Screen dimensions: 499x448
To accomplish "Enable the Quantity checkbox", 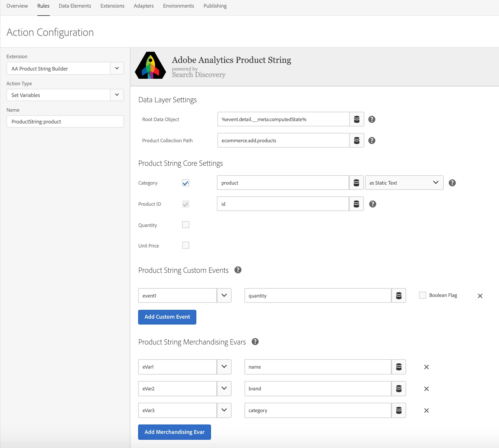I will (186, 225).
